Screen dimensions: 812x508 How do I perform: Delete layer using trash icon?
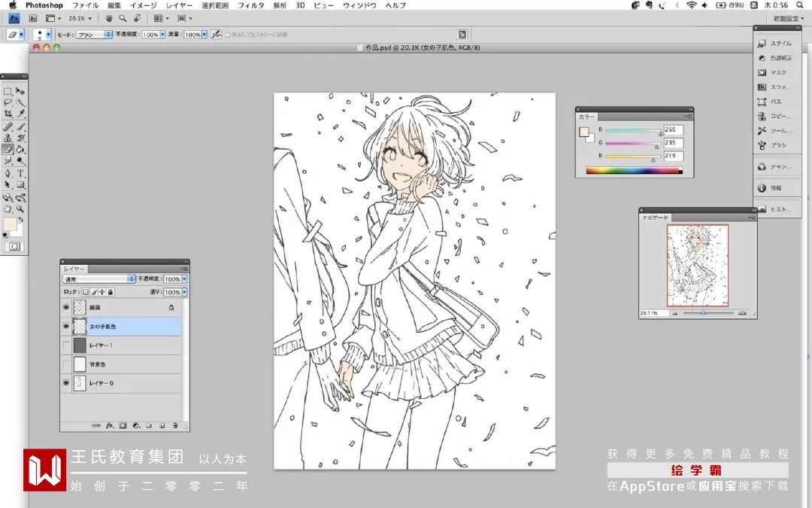(175, 425)
